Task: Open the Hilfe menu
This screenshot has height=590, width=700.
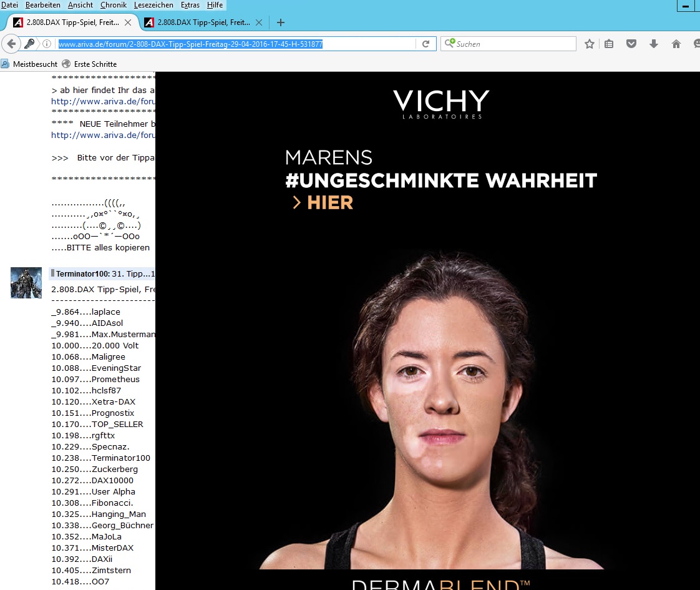Action: click(x=215, y=5)
